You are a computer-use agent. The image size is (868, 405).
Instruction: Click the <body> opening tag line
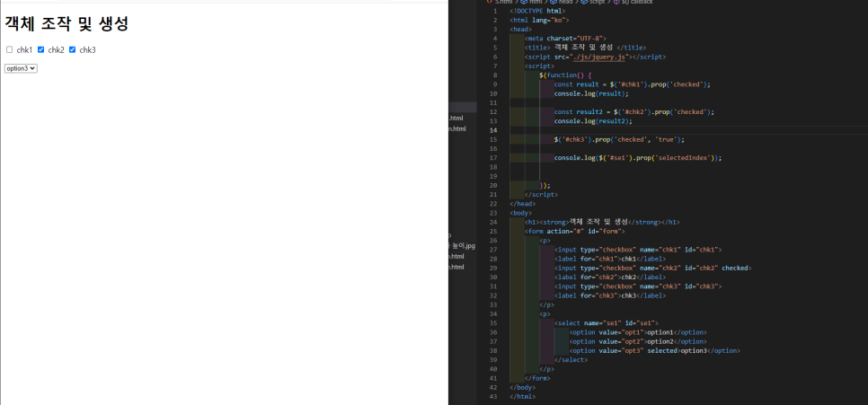(x=521, y=213)
